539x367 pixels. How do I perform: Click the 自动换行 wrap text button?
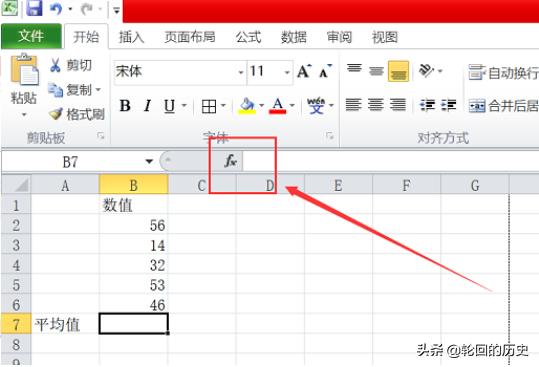pyautogui.click(x=503, y=73)
